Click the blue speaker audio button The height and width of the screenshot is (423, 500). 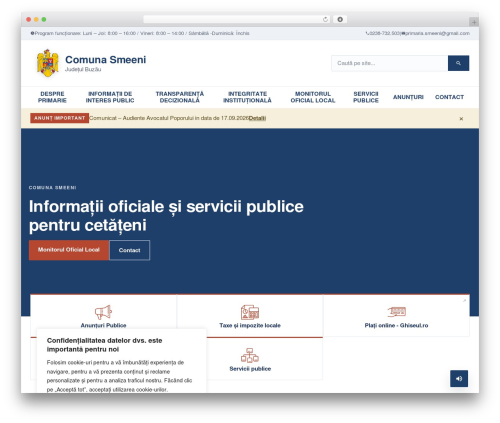[x=459, y=378]
